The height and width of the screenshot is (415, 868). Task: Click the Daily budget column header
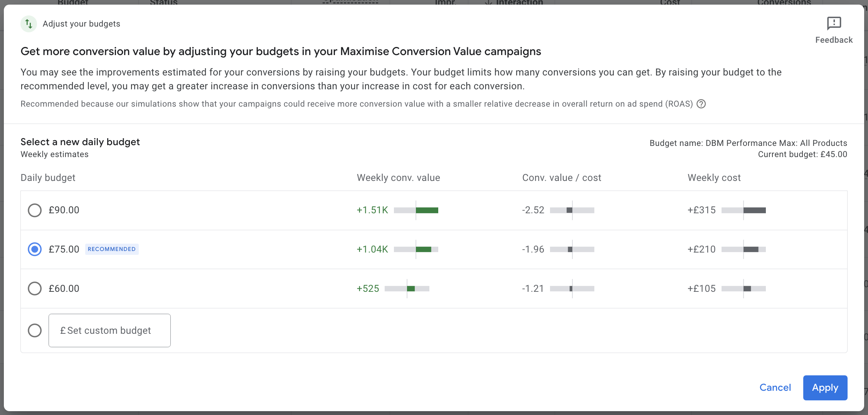[48, 178]
